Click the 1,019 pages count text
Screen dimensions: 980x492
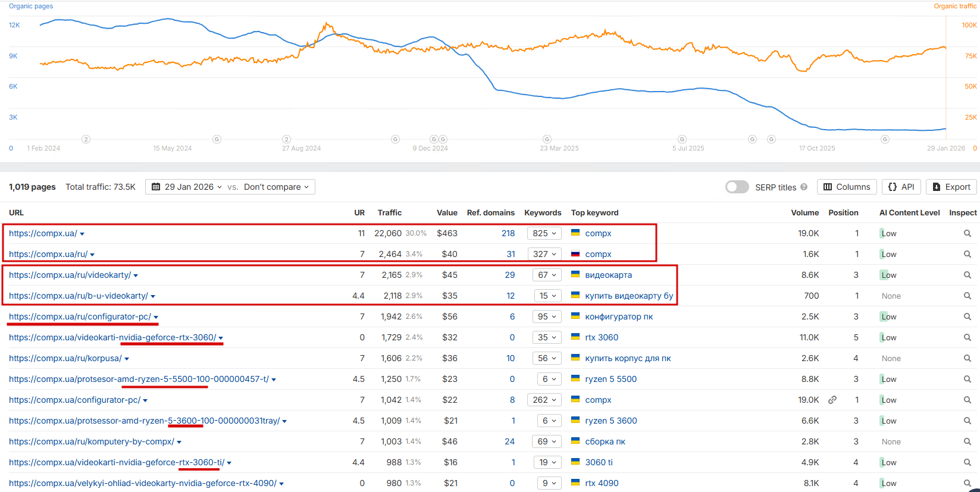(x=32, y=187)
